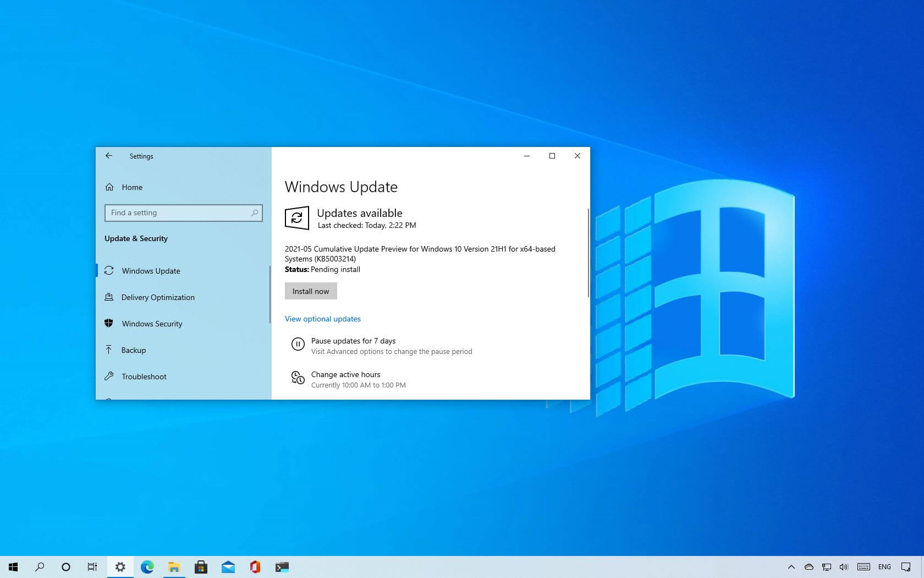Open Home in Settings sidebar

132,187
